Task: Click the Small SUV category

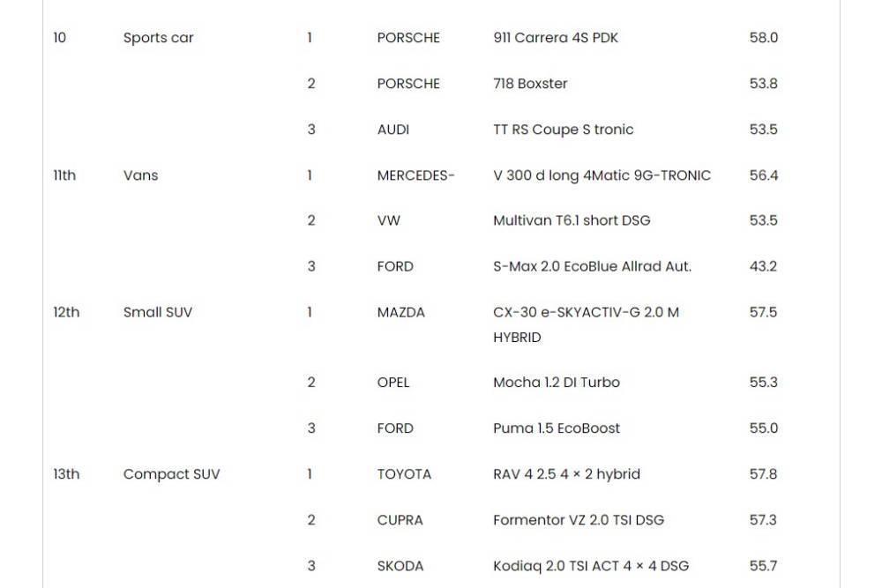Action: click(x=158, y=312)
